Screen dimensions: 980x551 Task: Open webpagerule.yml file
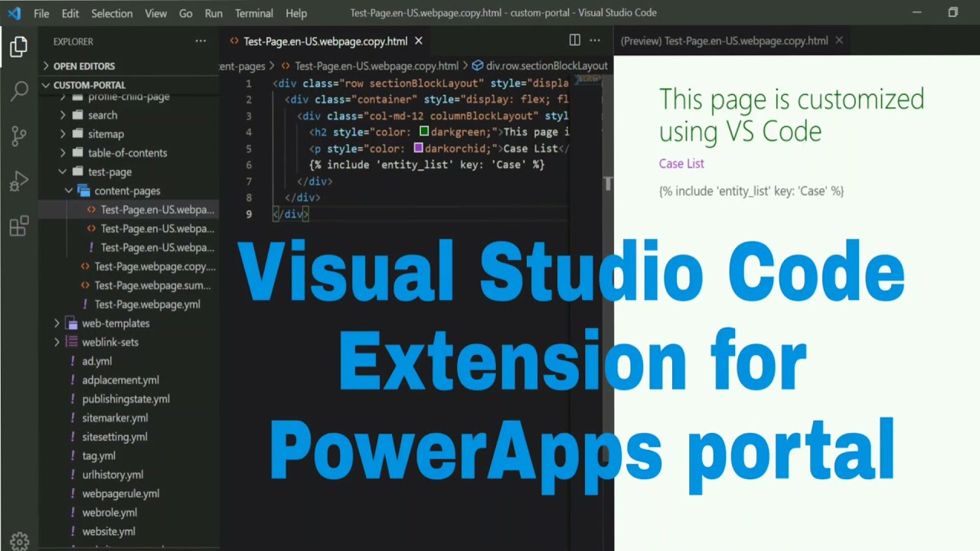[120, 494]
